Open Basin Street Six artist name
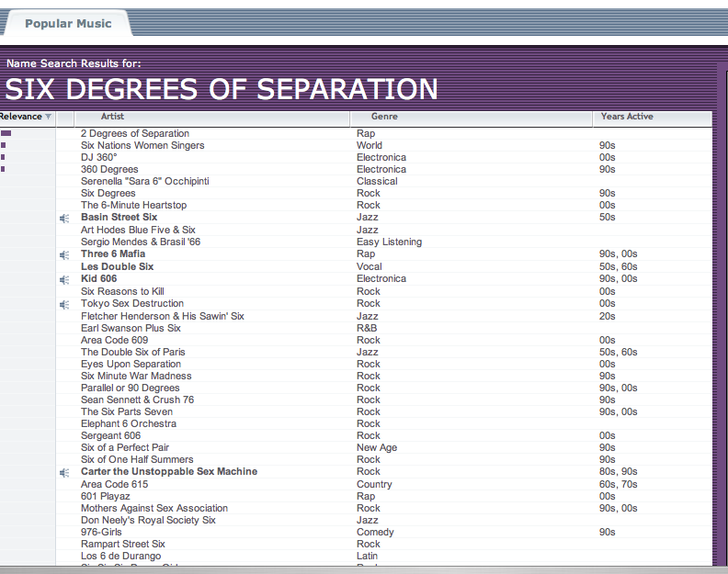 coord(119,217)
